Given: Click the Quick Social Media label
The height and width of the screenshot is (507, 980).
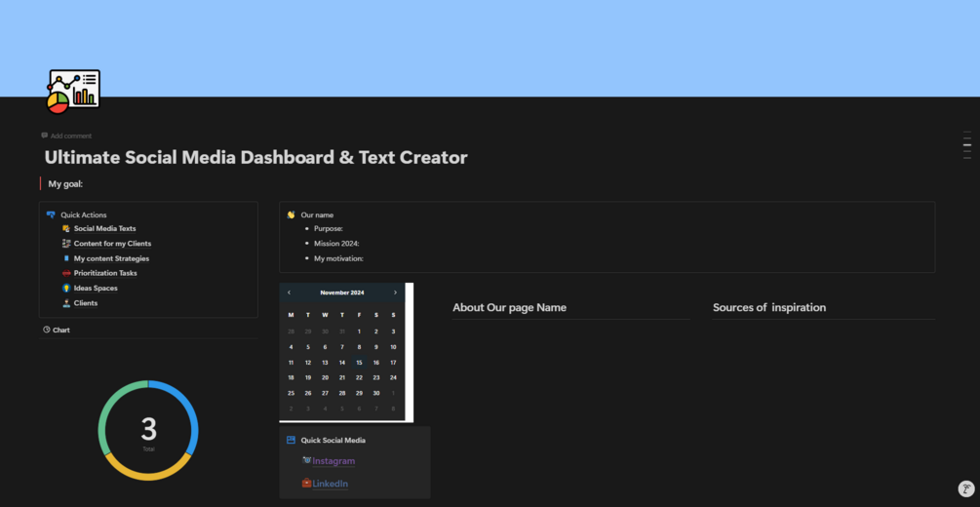Looking at the screenshot, I should 333,440.
